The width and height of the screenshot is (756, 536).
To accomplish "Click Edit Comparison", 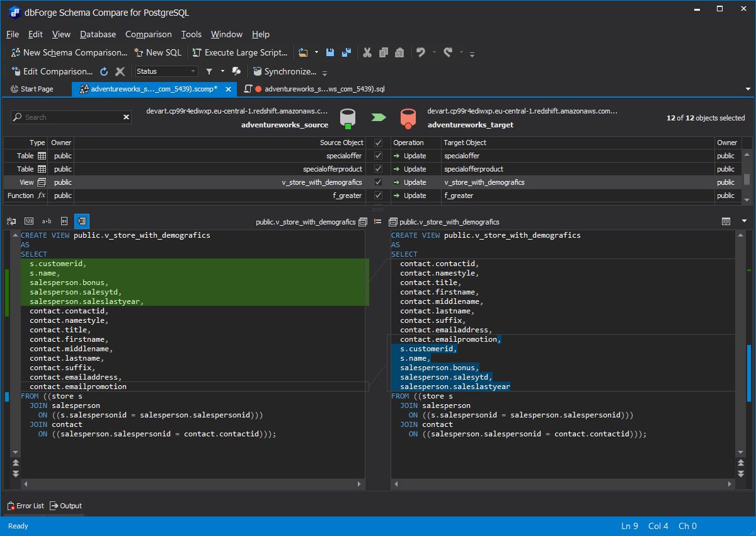I will (54, 71).
